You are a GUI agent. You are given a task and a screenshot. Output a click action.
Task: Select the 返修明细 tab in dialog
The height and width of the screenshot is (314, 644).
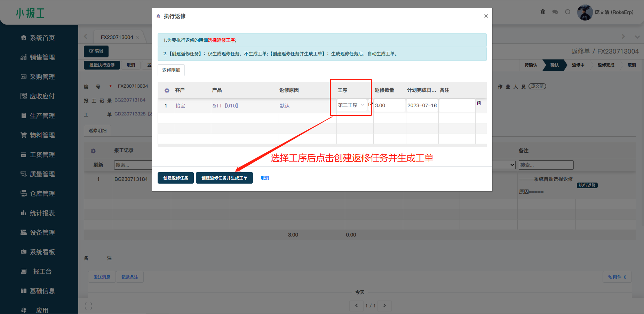(171, 70)
